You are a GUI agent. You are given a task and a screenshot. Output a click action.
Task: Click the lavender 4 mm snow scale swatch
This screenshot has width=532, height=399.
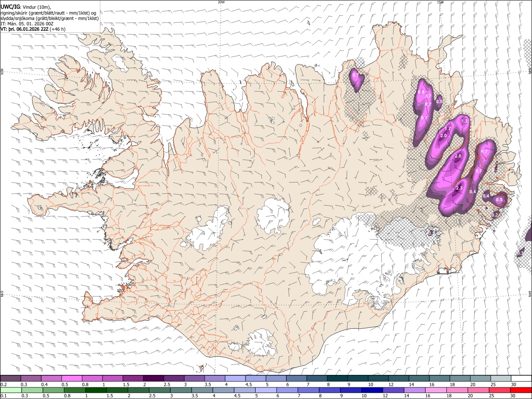[x=235, y=378]
